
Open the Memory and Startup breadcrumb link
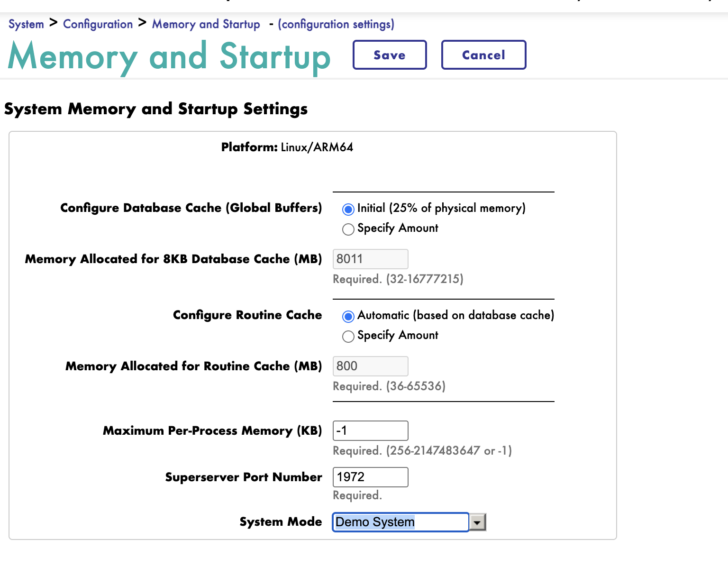coord(206,24)
